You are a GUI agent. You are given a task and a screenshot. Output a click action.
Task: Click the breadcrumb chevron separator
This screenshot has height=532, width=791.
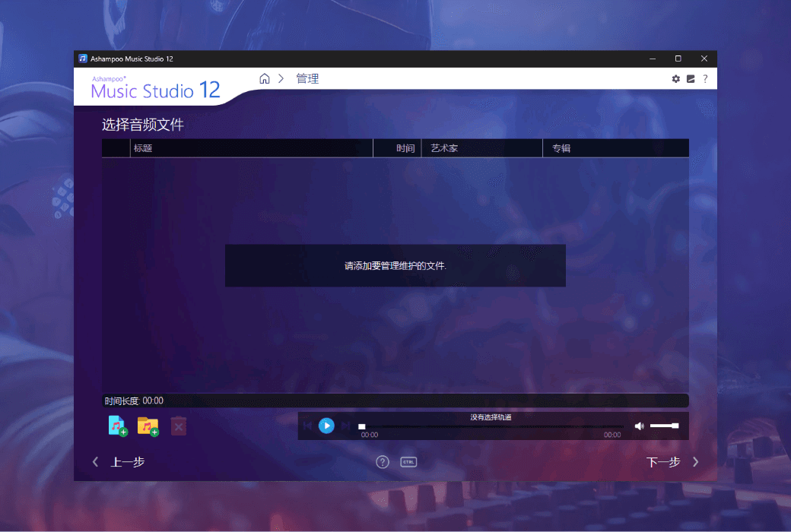click(x=281, y=79)
